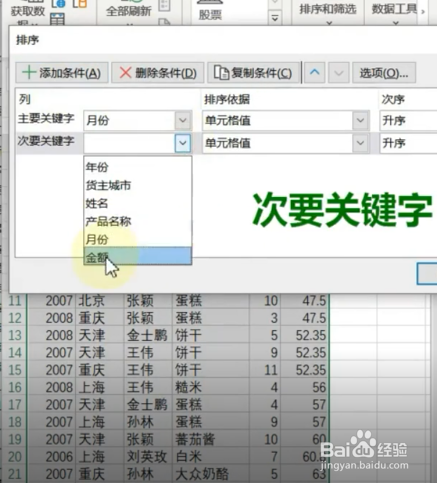Select row header 21
The width and height of the screenshot is (437, 483).
pyautogui.click(x=15, y=474)
